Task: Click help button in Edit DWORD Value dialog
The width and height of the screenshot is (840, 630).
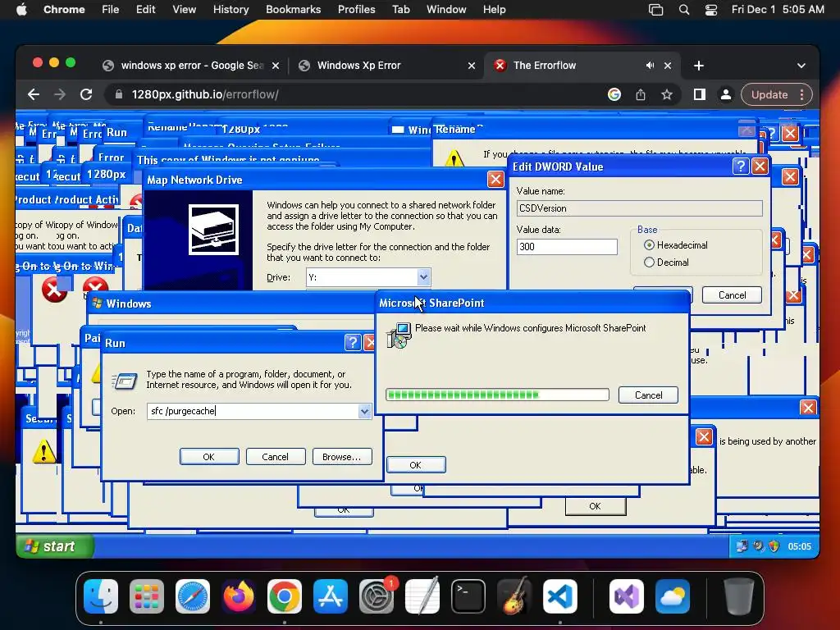Action: pos(741,166)
